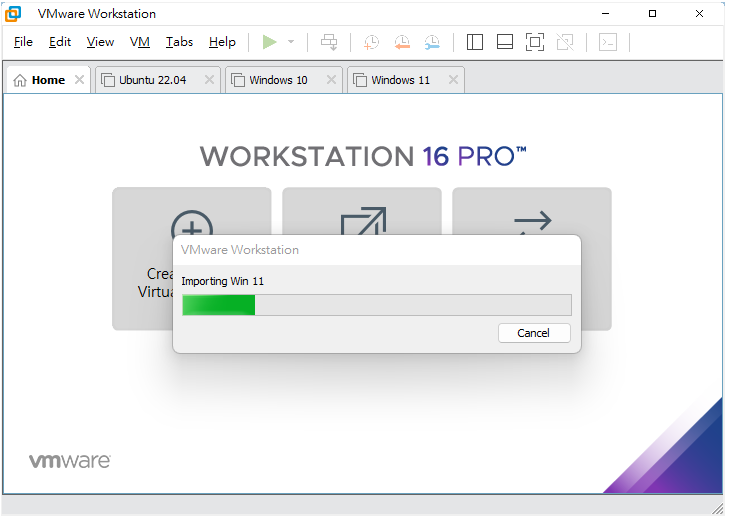Image resolution: width=733 pixels, height=521 pixels.
Task: Open the File menu
Action: (x=23, y=42)
